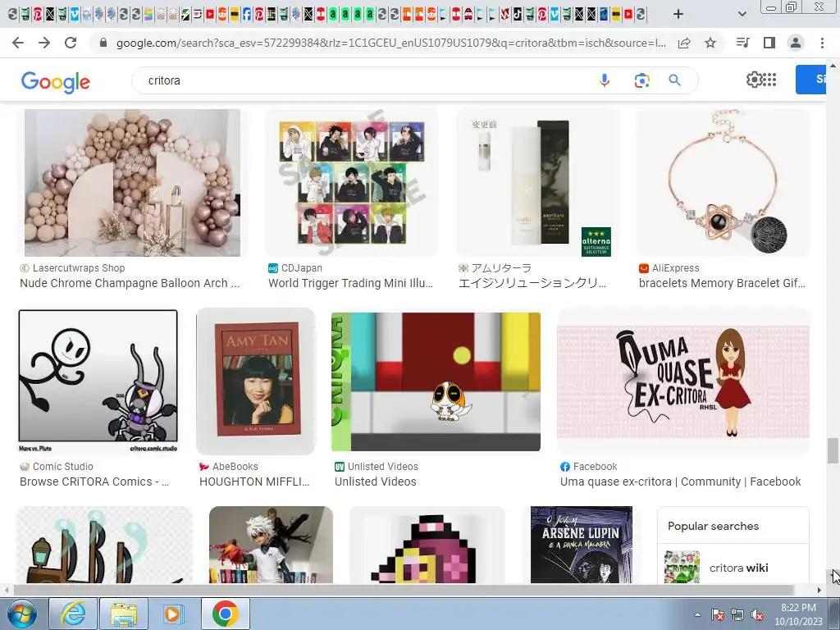Open Uma quase ex-critora Facebook link

tap(680, 482)
